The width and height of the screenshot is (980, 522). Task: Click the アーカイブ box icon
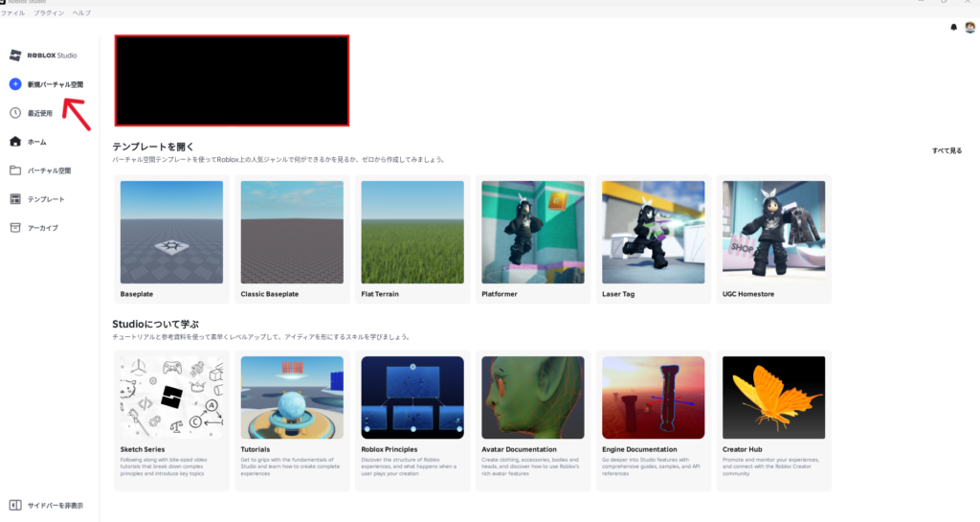15,228
